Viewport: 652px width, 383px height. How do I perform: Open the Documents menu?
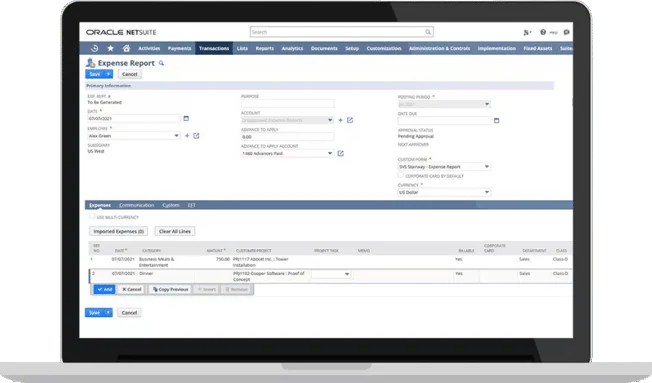(324, 48)
